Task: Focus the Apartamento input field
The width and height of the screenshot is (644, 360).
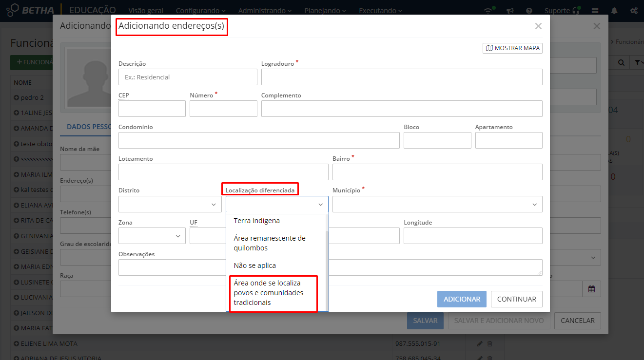Action: coord(509,140)
